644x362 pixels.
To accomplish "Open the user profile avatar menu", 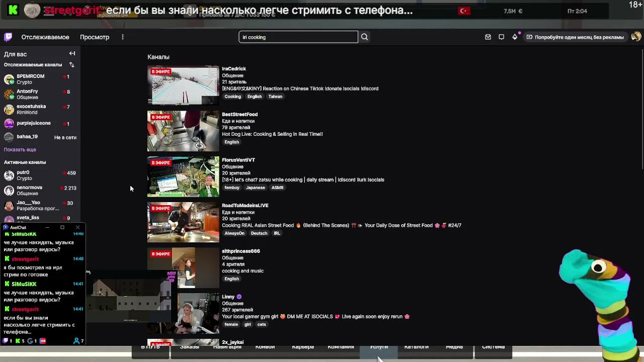I will click(x=636, y=37).
